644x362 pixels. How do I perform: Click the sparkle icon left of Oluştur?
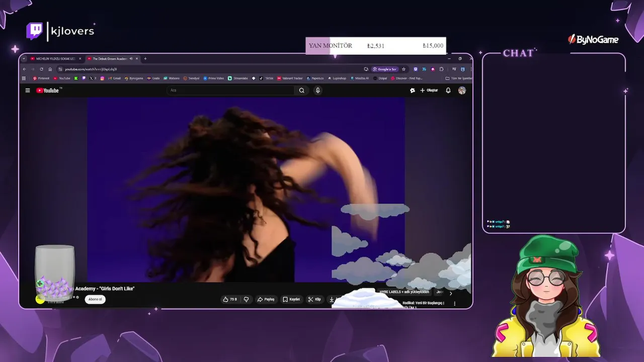coord(412,90)
